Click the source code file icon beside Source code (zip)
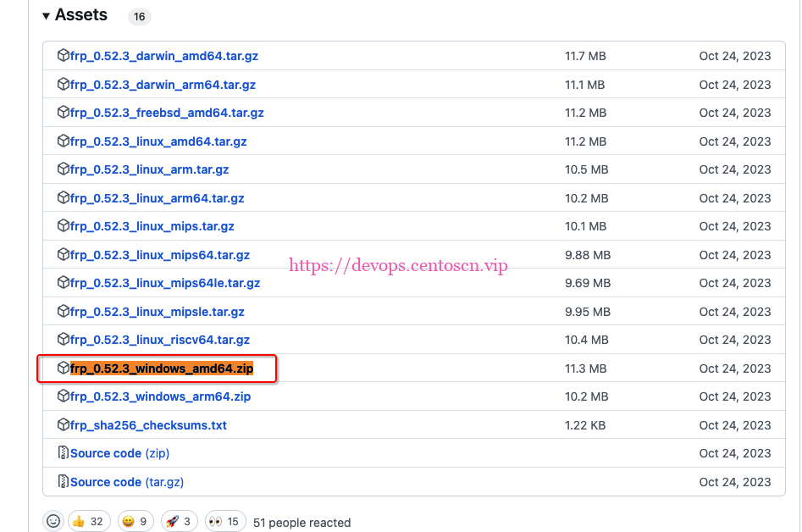Screen dimensions: 802x532 coord(63,453)
